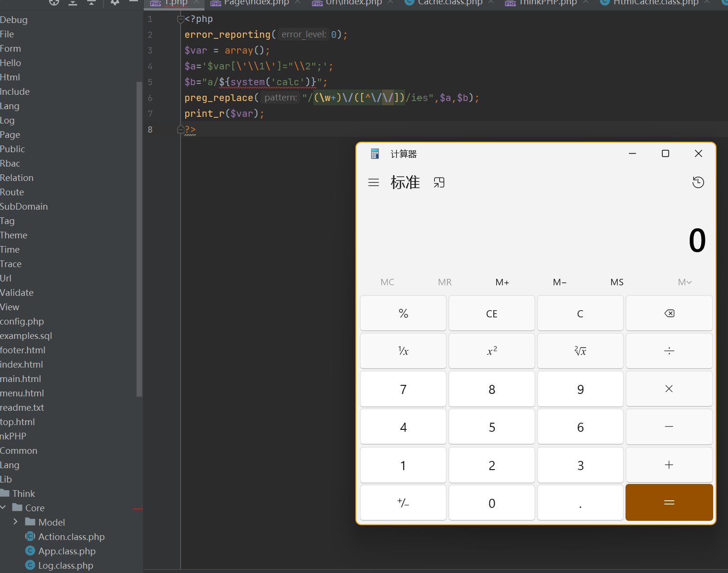Open the Calculator navigation hamburger menu
This screenshot has width=728, height=573.
374,182
